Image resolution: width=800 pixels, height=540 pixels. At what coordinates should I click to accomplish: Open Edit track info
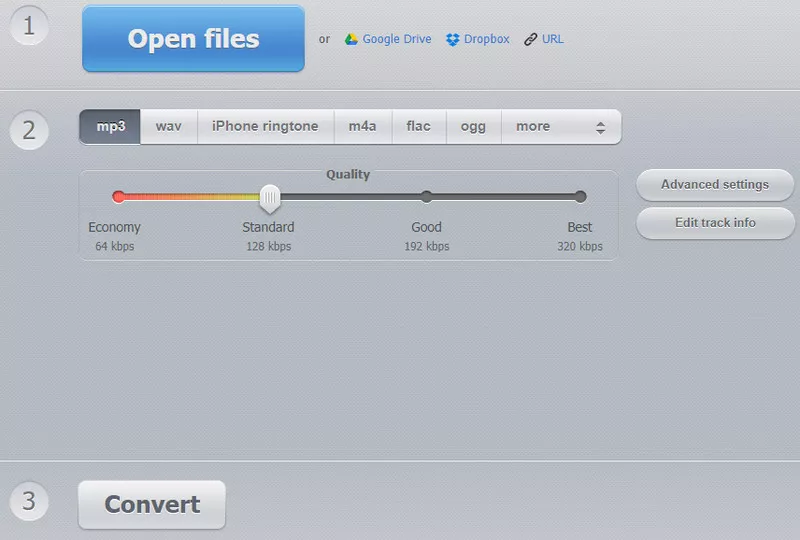click(715, 223)
